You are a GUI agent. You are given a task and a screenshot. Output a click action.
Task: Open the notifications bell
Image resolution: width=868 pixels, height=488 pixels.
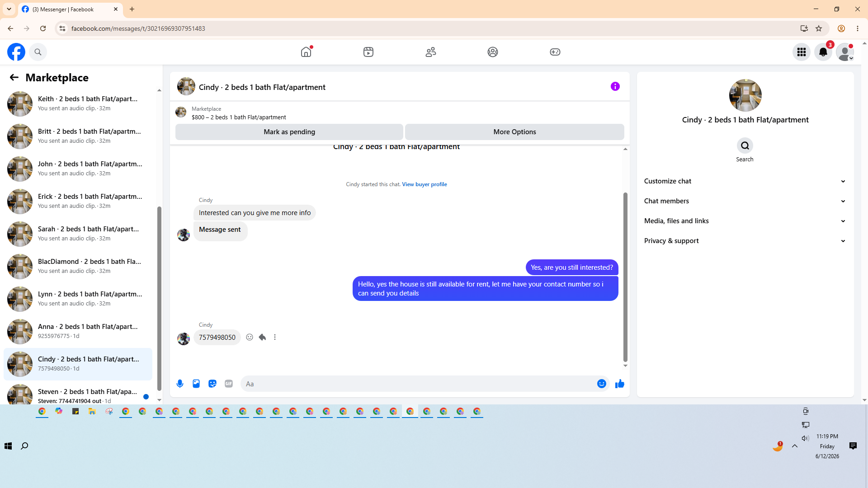[823, 52]
